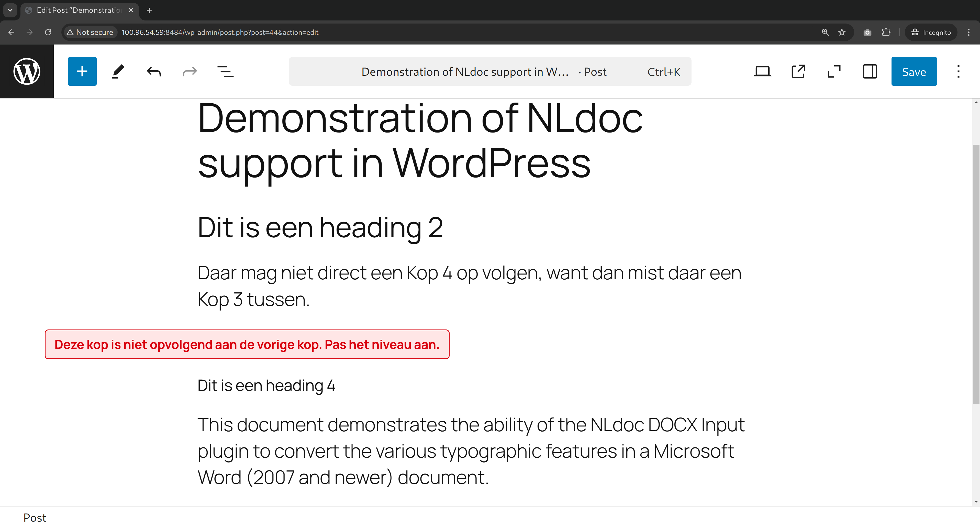The height and width of the screenshot is (528, 980).
Task: Open the device preview dropdown
Action: point(762,71)
